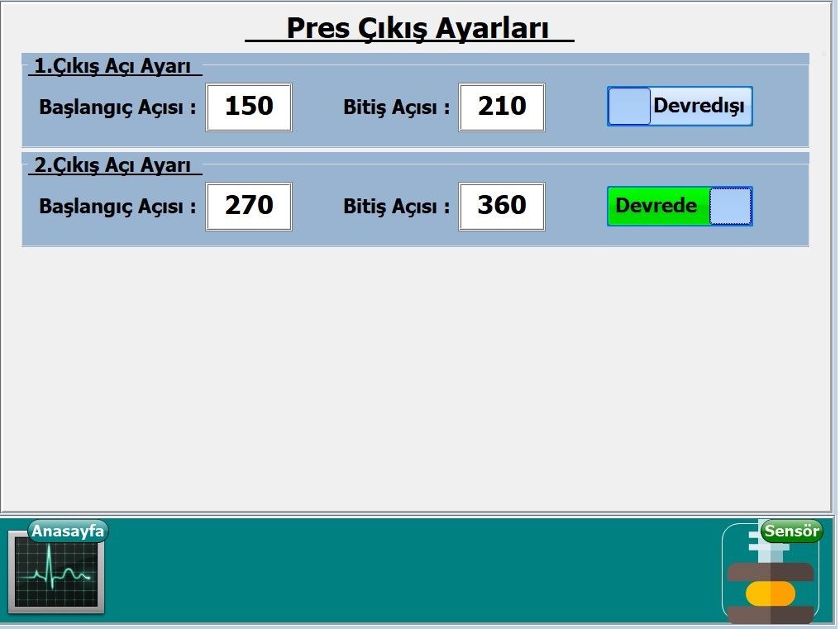Select the Başlangıç Açısı field showing 270

coord(249,206)
